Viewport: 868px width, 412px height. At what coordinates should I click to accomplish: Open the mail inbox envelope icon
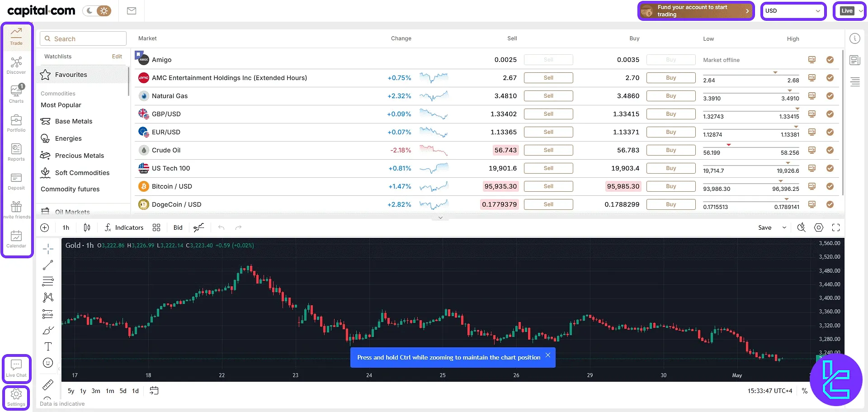132,11
